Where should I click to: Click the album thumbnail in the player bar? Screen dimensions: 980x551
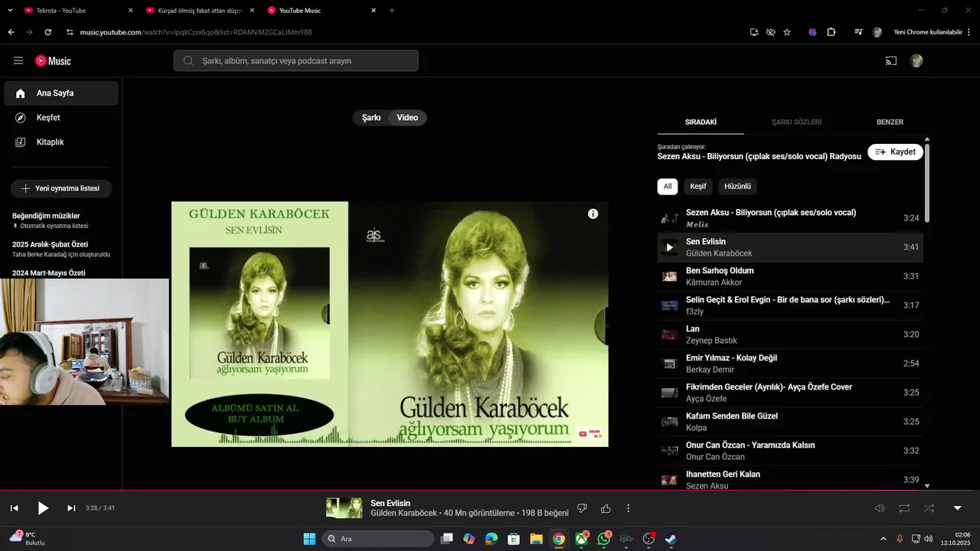pyautogui.click(x=344, y=508)
